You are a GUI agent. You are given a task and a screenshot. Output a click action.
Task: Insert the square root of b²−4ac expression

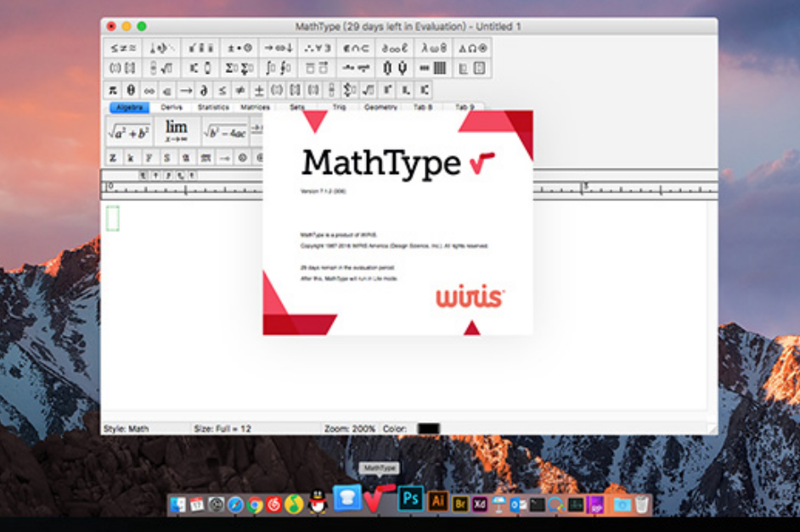[225, 132]
